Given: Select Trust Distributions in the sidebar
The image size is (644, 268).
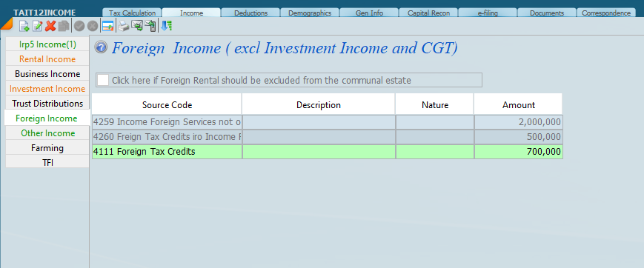Looking at the screenshot, I should [47, 104].
